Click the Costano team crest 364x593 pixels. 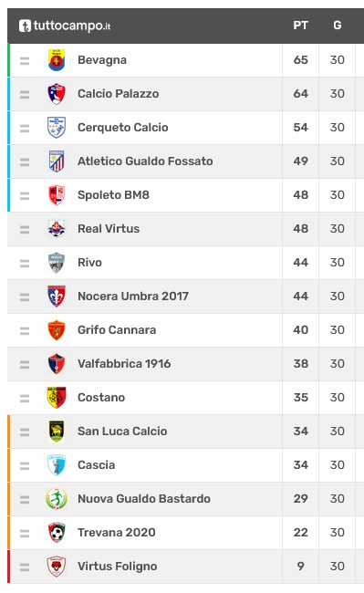coord(57,398)
